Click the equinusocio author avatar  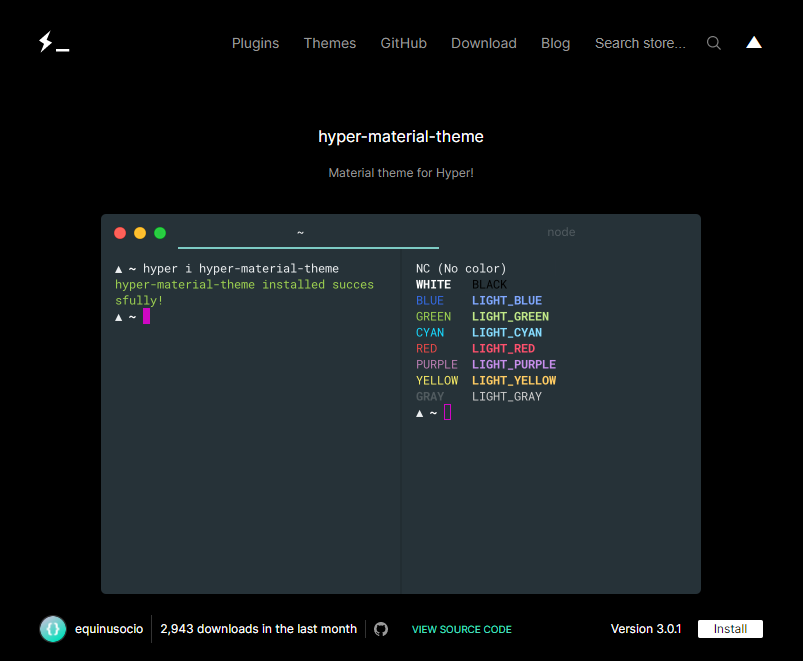point(53,629)
